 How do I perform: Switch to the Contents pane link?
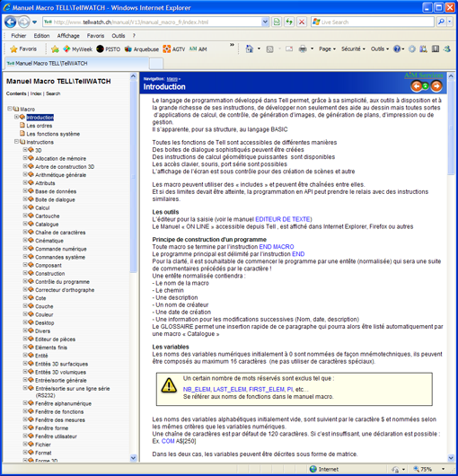coord(16,93)
